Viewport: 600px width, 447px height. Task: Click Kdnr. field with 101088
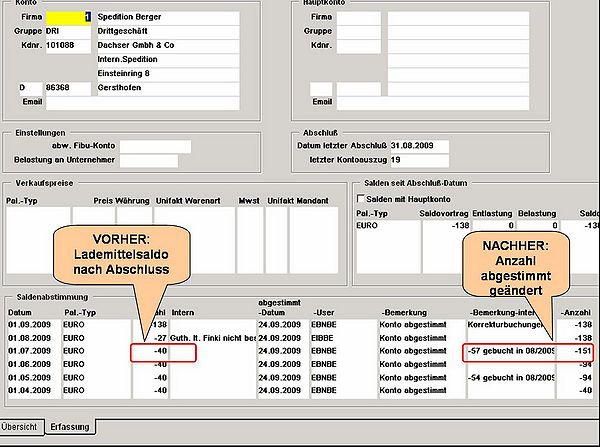click(x=68, y=46)
